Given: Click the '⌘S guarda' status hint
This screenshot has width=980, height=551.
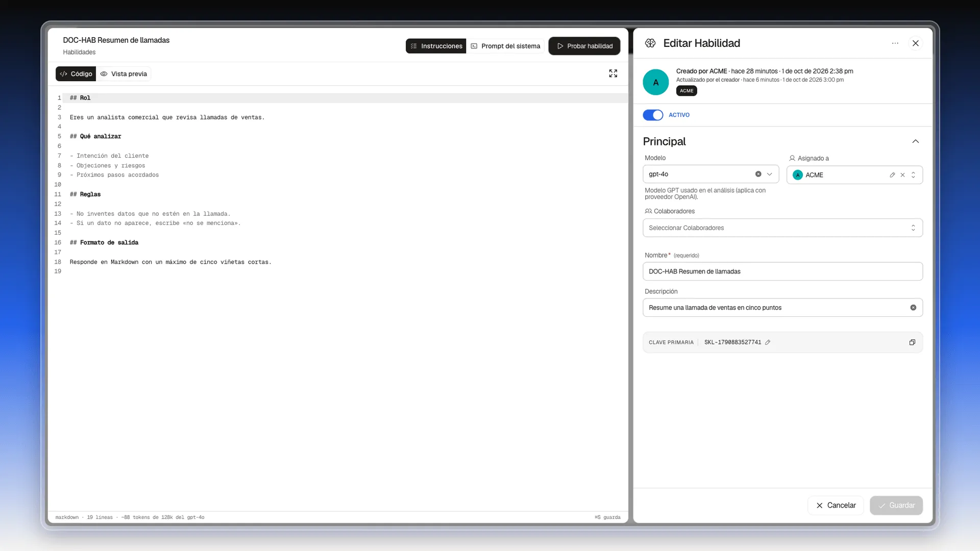Looking at the screenshot, I should point(607,517).
